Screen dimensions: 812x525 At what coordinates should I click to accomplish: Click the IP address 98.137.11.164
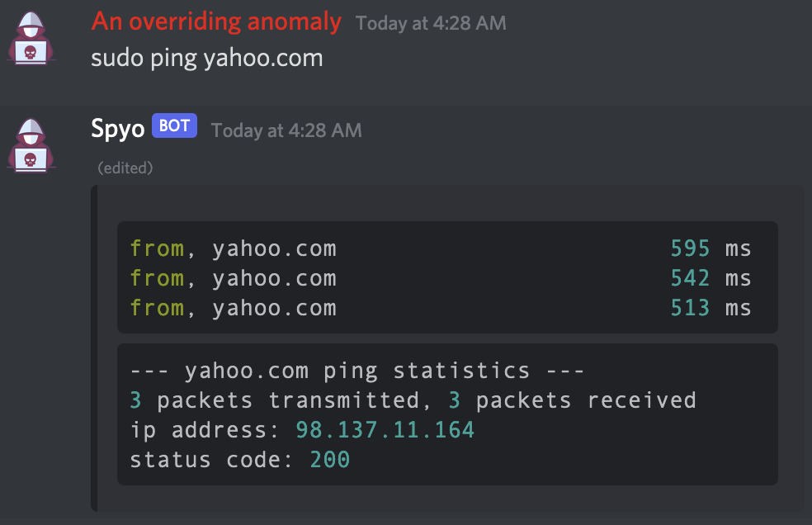click(x=385, y=430)
